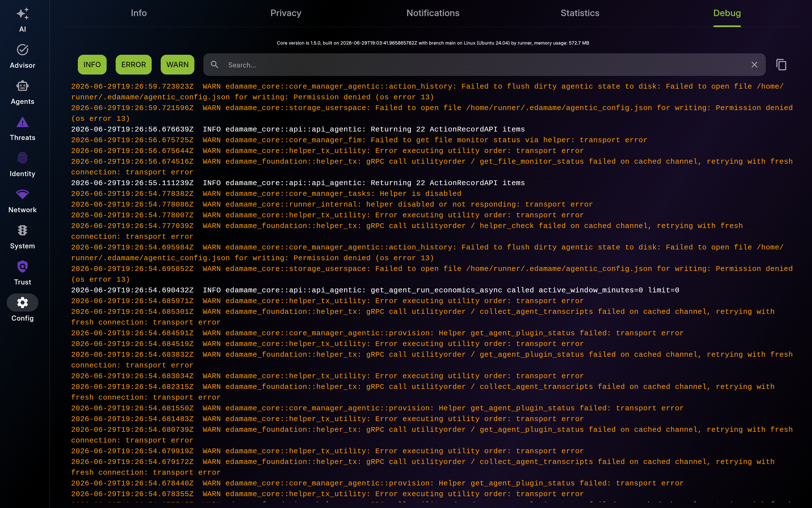Open the AI section in the sidebar
The height and width of the screenshot is (508, 812).
point(23,20)
